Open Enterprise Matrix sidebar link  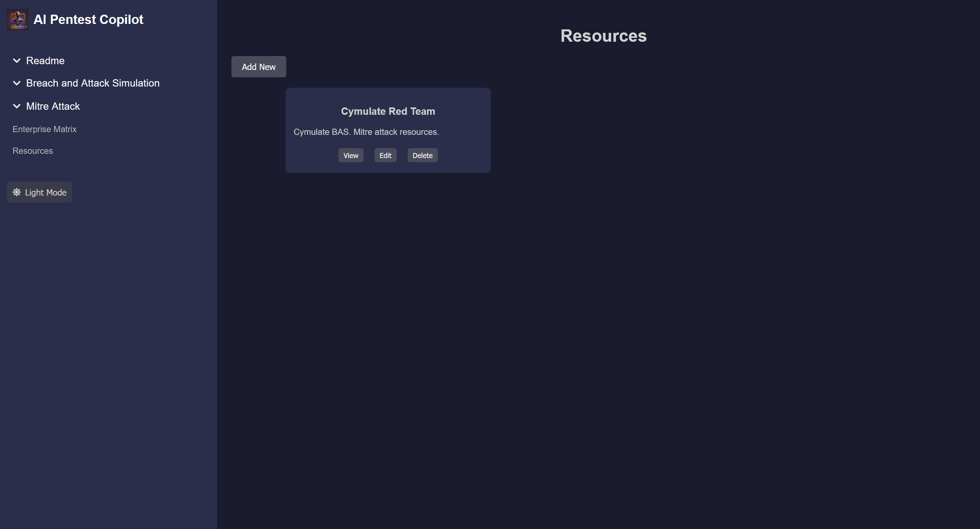(x=44, y=129)
